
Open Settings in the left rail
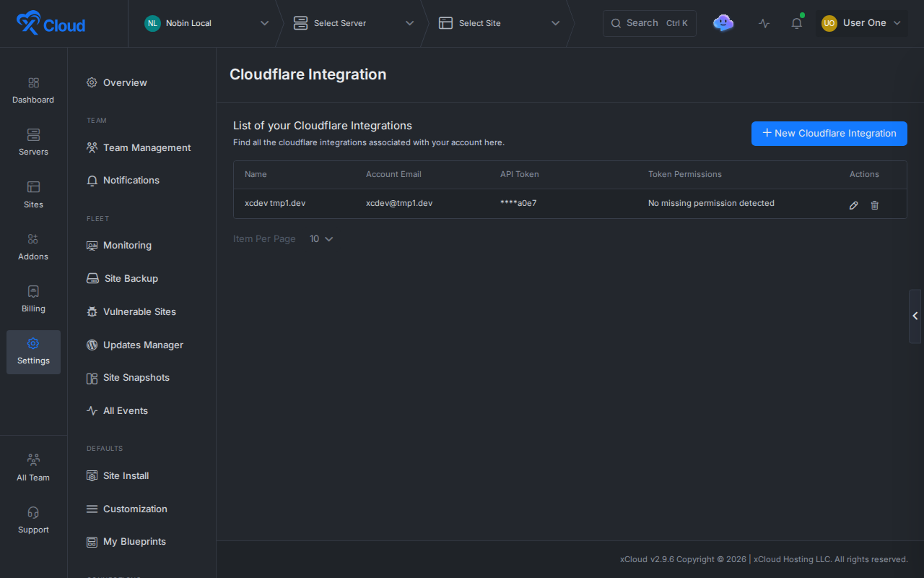[x=33, y=352]
